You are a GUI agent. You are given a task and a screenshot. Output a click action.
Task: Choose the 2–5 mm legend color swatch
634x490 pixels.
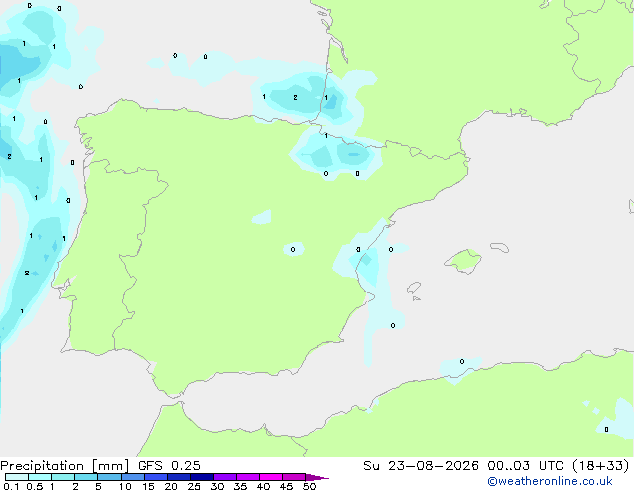pyautogui.click(x=86, y=477)
